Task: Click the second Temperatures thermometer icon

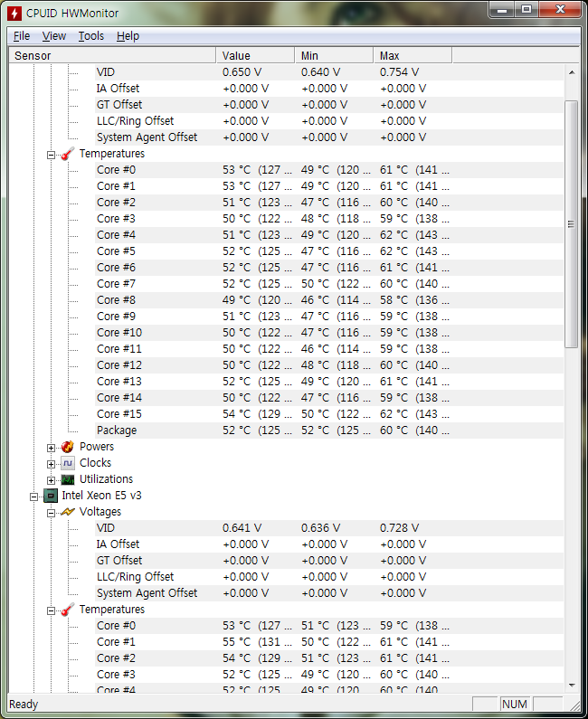Action: click(x=68, y=610)
